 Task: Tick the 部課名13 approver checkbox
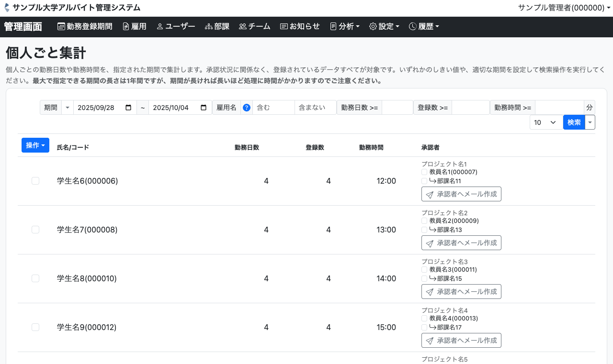tap(424, 230)
